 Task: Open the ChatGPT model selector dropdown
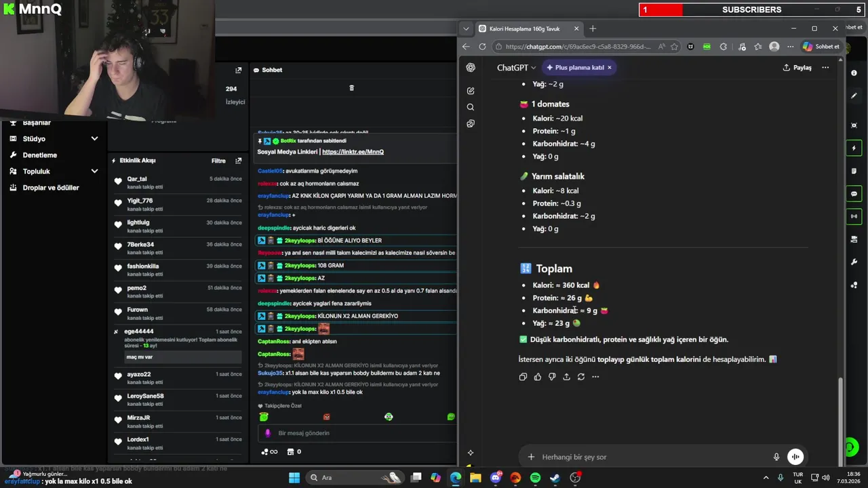point(516,67)
